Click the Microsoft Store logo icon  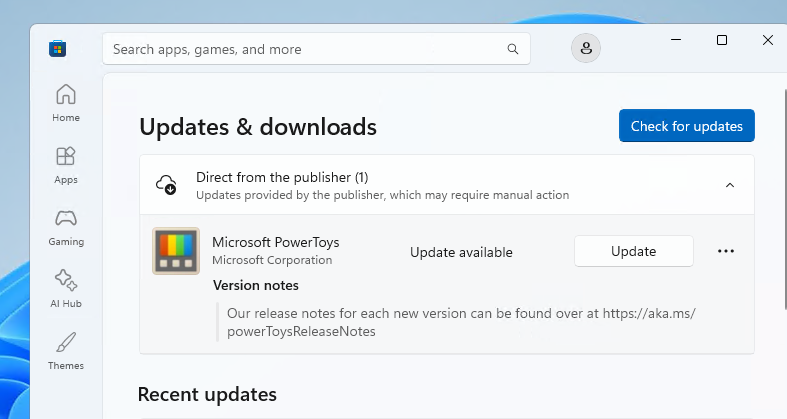(x=58, y=49)
